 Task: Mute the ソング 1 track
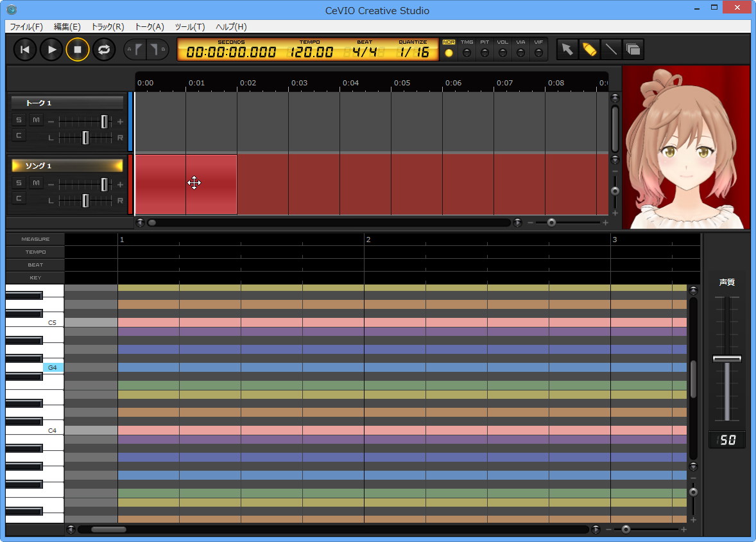[36, 182]
